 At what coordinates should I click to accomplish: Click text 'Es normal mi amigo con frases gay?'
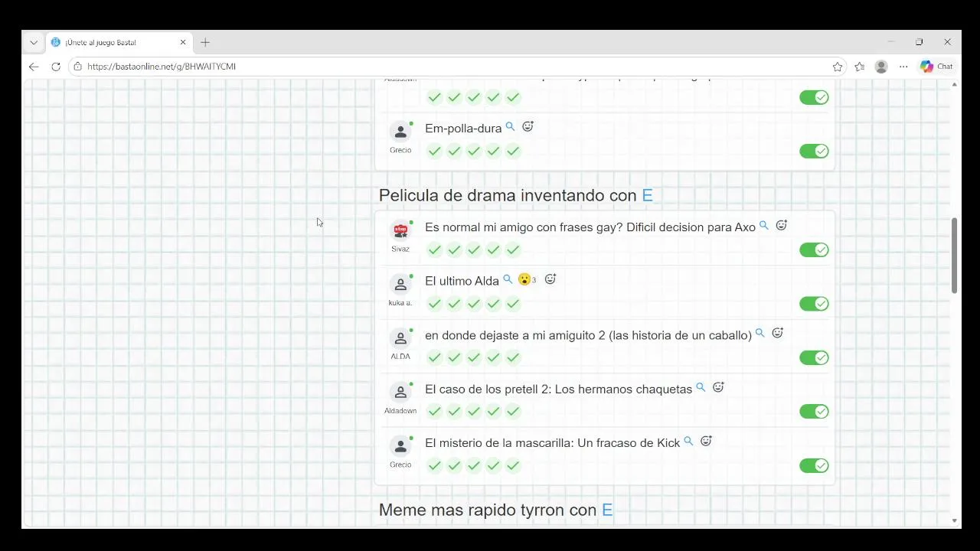[525, 227]
